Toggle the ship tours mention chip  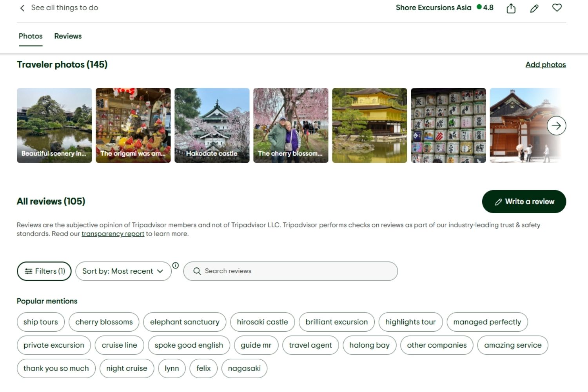point(40,322)
